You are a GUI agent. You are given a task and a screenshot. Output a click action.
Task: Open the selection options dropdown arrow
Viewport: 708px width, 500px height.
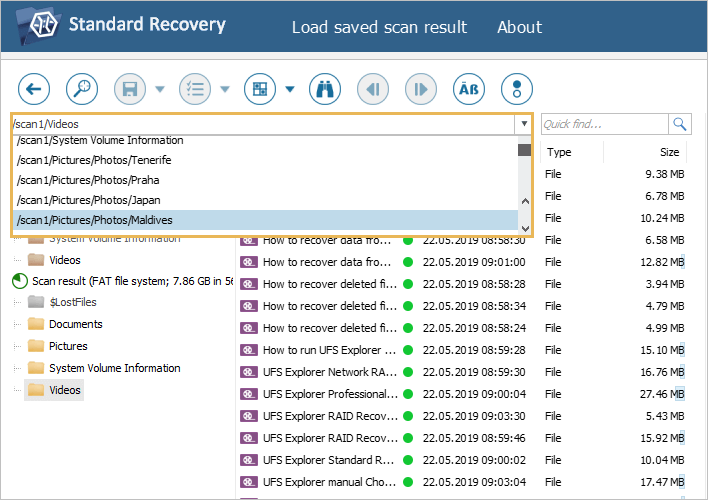coord(225,89)
